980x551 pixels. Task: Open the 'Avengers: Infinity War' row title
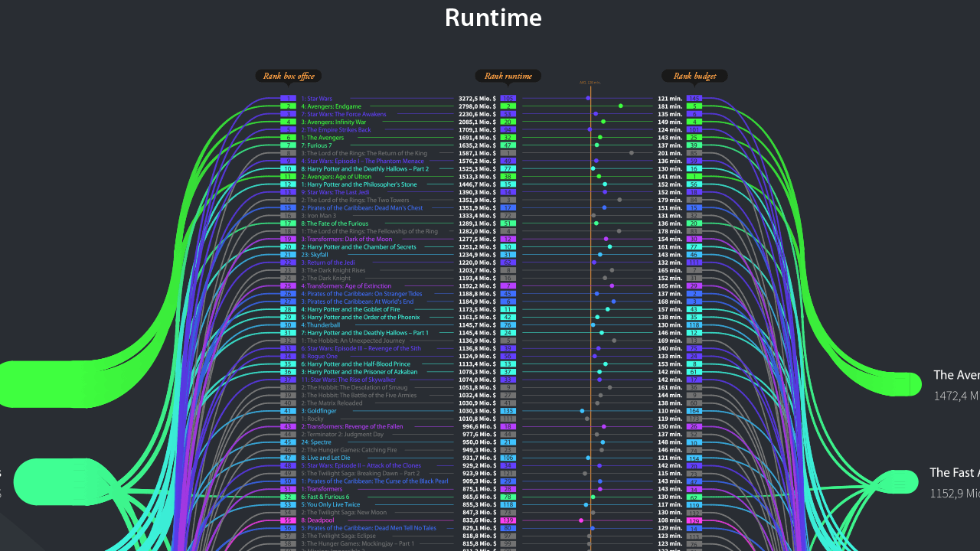pos(334,122)
